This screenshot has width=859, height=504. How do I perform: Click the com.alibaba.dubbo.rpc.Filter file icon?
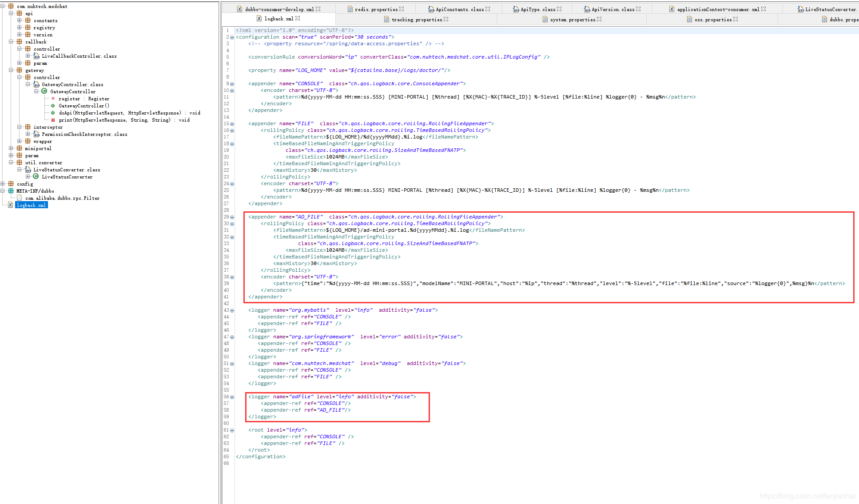click(x=19, y=198)
